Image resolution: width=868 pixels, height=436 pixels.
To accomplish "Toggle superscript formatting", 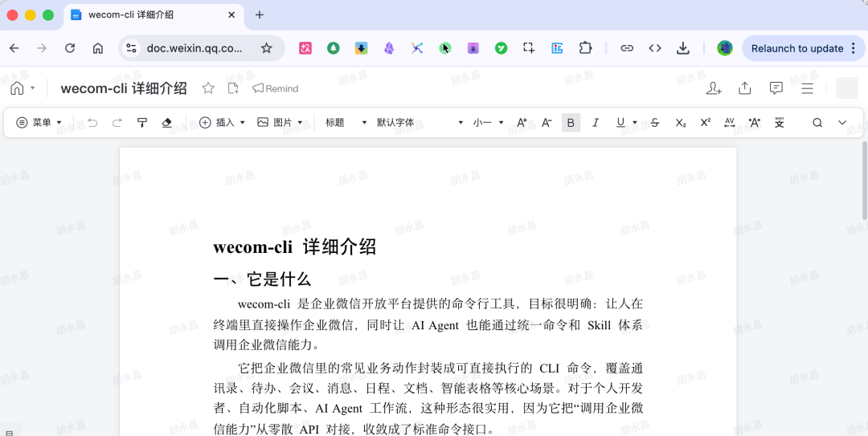I will [x=706, y=123].
